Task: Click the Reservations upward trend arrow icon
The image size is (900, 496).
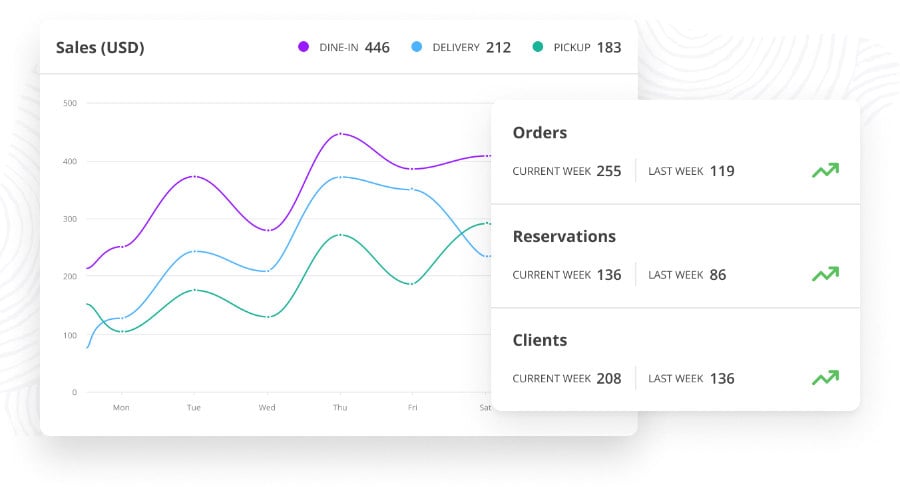Action: tap(825, 274)
